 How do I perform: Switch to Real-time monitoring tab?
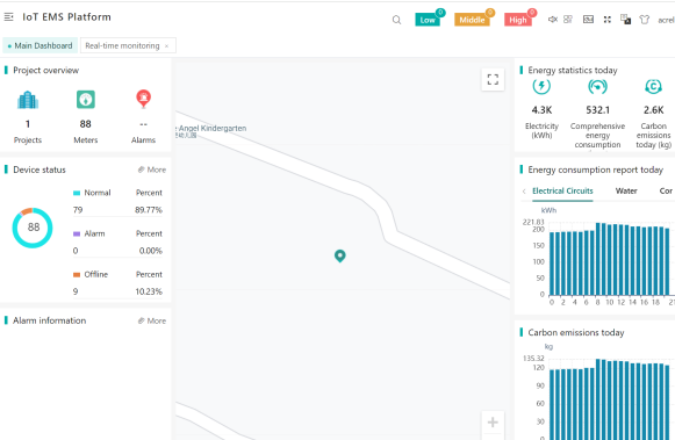click(x=122, y=46)
